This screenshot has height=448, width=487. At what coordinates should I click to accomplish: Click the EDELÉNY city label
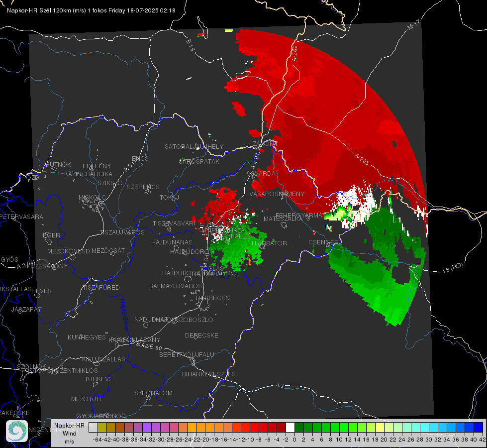[x=97, y=166]
